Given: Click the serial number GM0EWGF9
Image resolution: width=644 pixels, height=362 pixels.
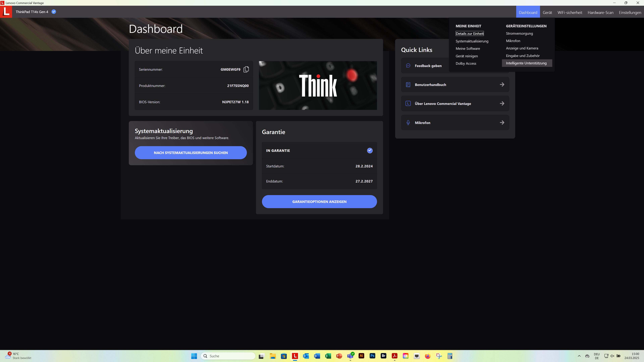Looking at the screenshot, I should (x=230, y=69).
